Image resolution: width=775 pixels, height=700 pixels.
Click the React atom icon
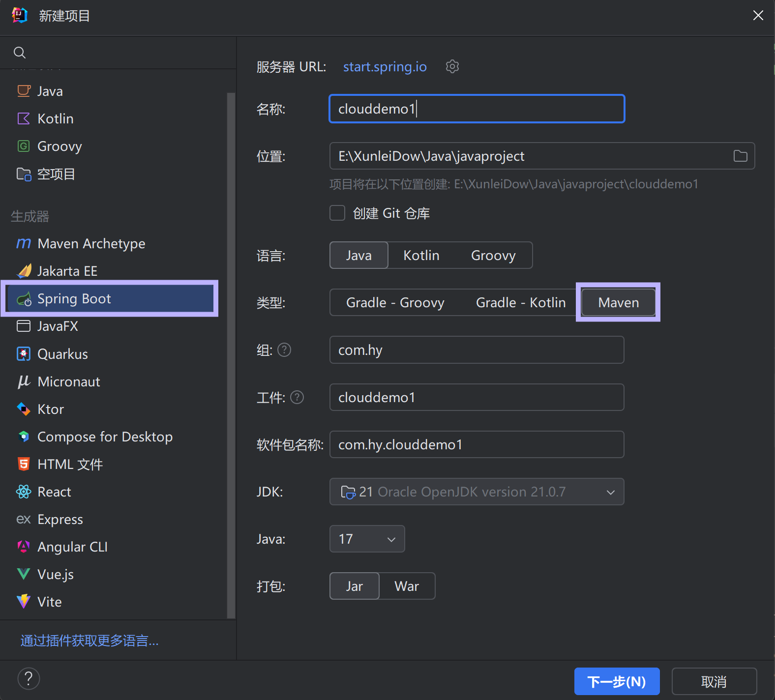point(24,492)
